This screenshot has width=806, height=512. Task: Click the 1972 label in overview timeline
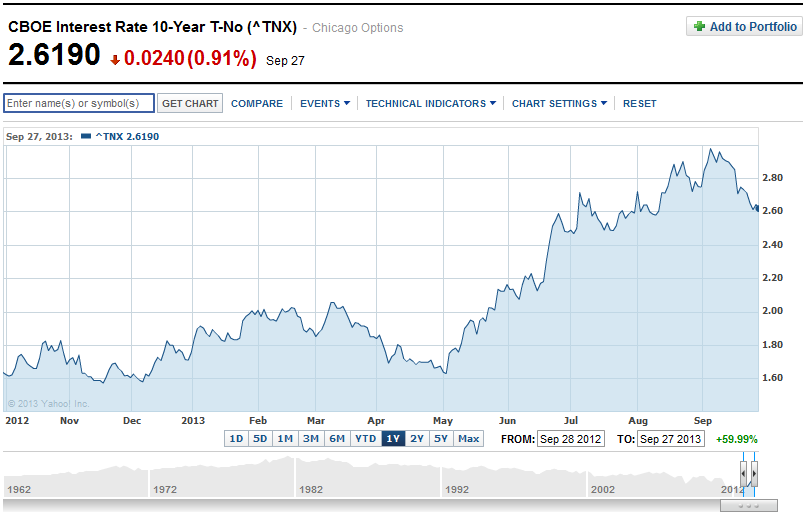(x=164, y=489)
